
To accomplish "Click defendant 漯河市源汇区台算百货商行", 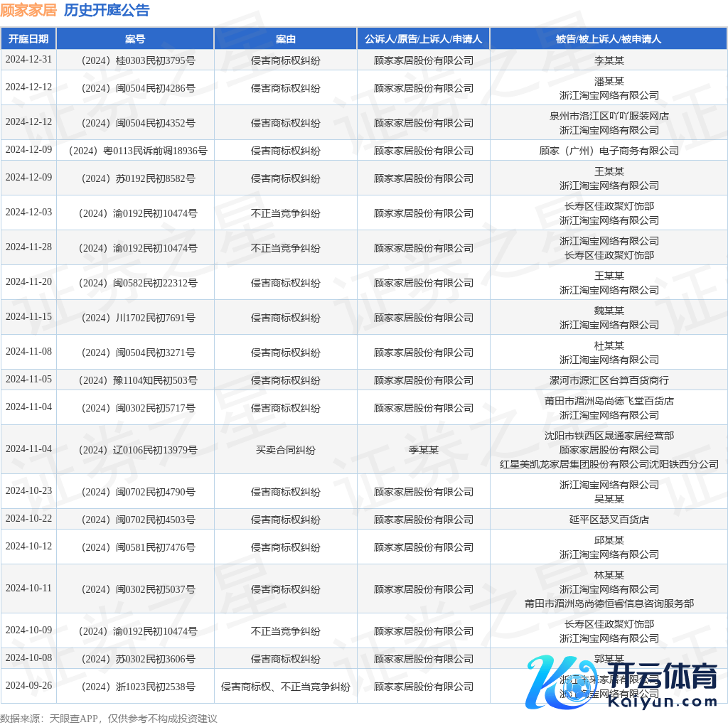I will tap(609, 380).
